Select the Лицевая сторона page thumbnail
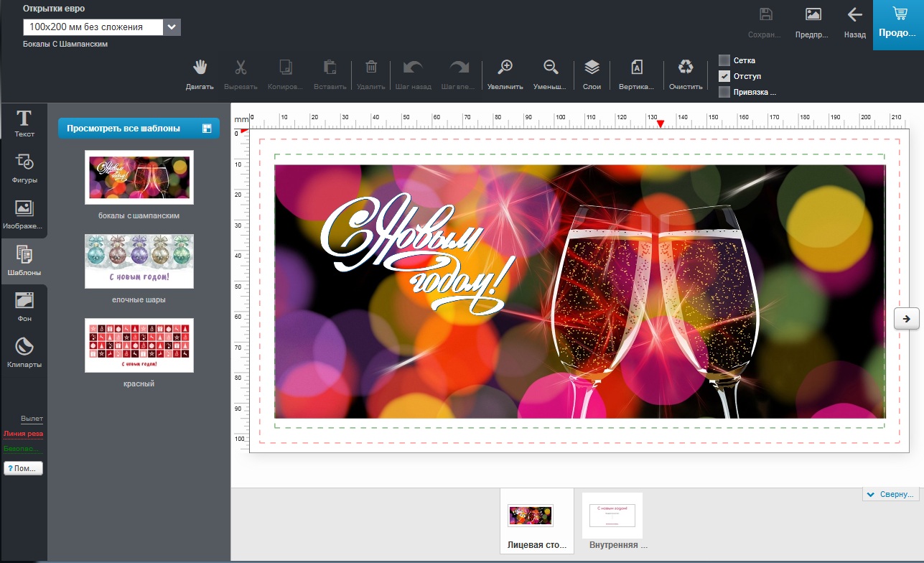Screen dimensions: 924x563 point(537,521)
